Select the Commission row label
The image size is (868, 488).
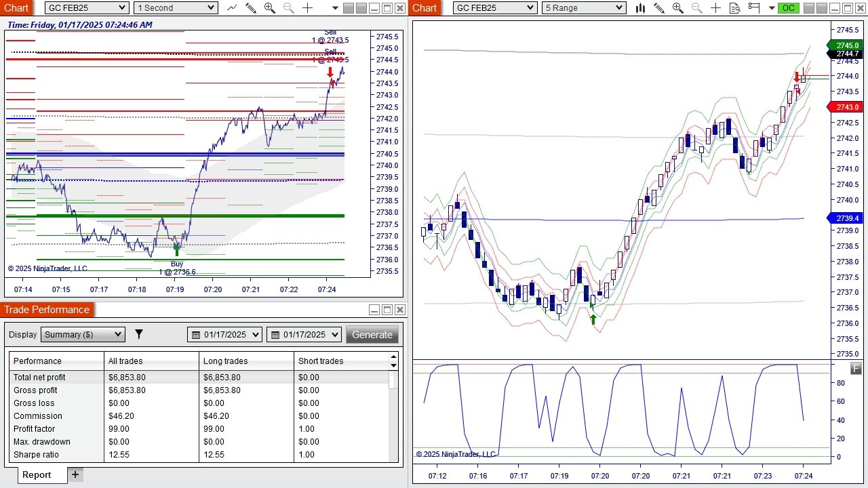pyautogui.click(x=38, y=416)
